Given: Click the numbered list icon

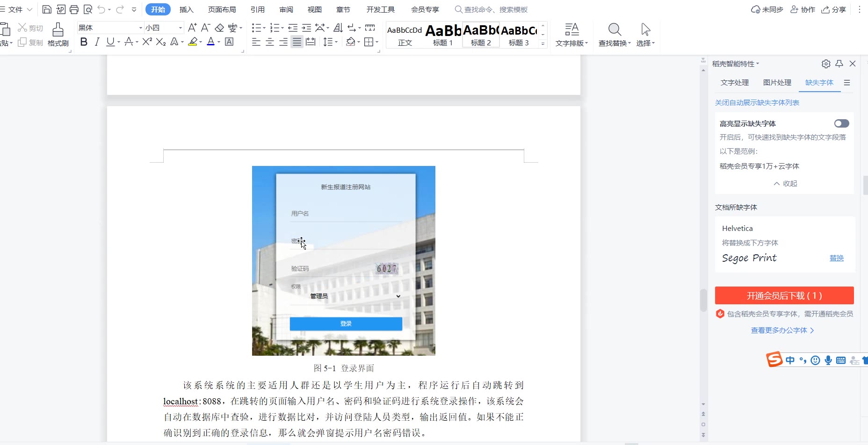Looking at the screenshot, I should click(275, 28).
